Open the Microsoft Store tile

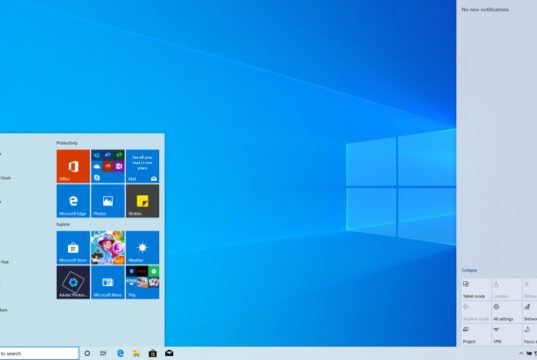click(73, 247)
